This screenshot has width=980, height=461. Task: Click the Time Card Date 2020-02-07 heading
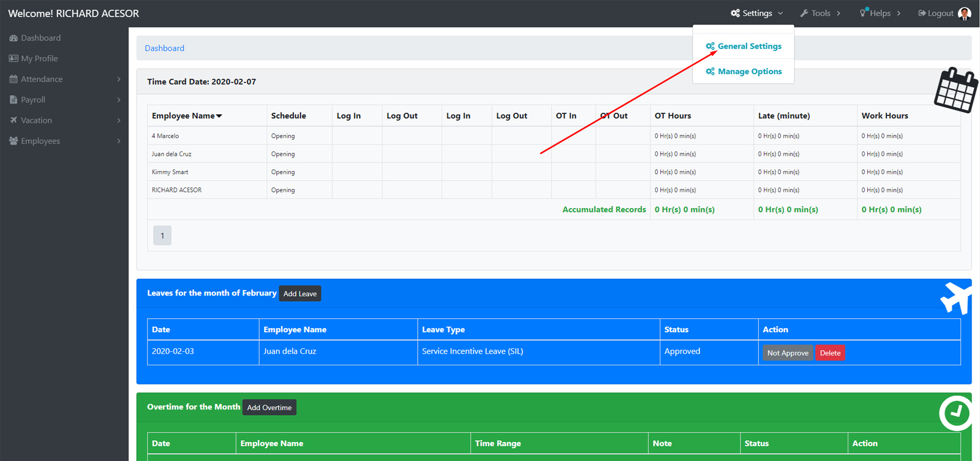(x=202, y=82)
